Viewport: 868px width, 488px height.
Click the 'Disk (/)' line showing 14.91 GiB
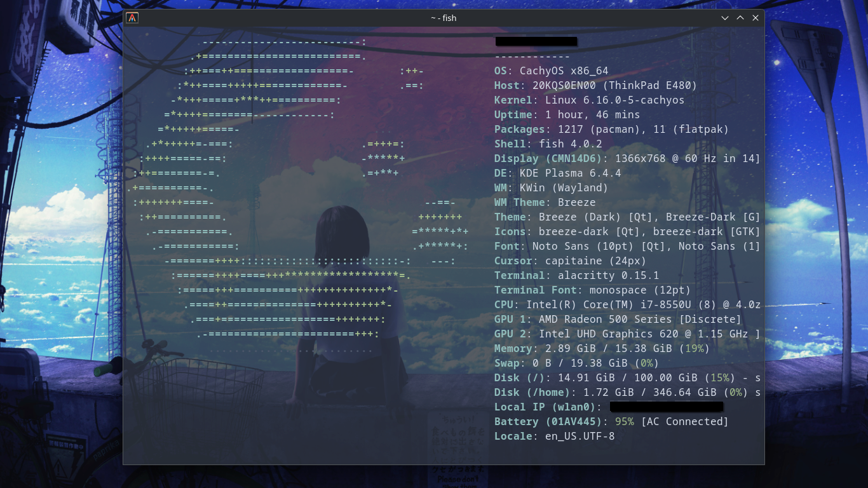click(x=627, y=378)
